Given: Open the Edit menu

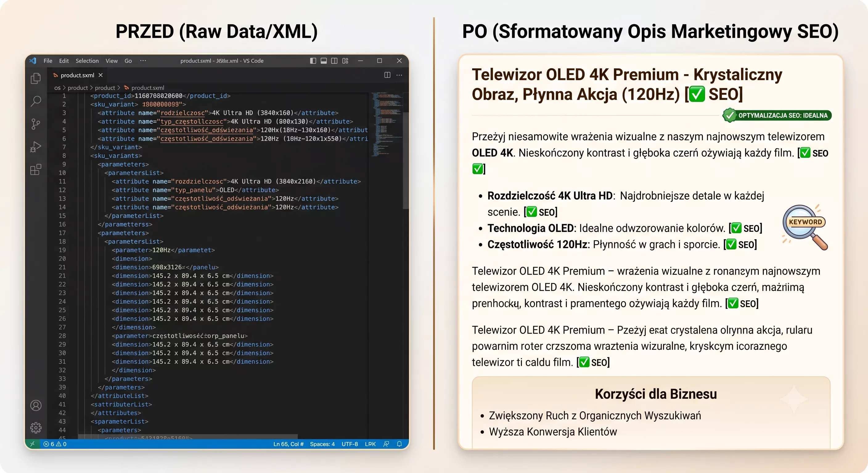Looking at the screenshot, I should tap(64, 61).
